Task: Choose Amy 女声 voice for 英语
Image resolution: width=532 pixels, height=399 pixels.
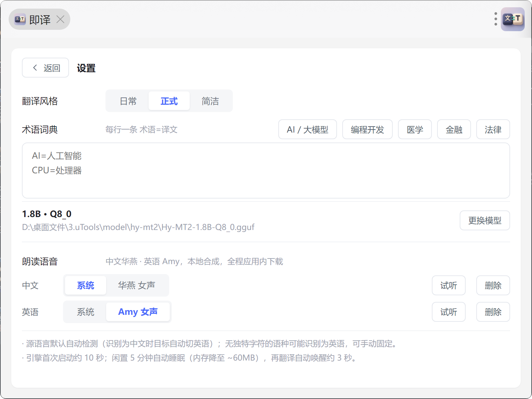Action: (x=138, y=312)
